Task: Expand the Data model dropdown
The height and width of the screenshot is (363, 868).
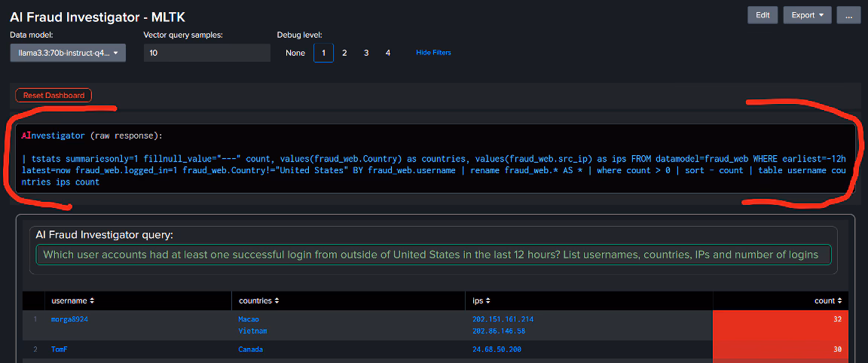Action: [68, 53]
